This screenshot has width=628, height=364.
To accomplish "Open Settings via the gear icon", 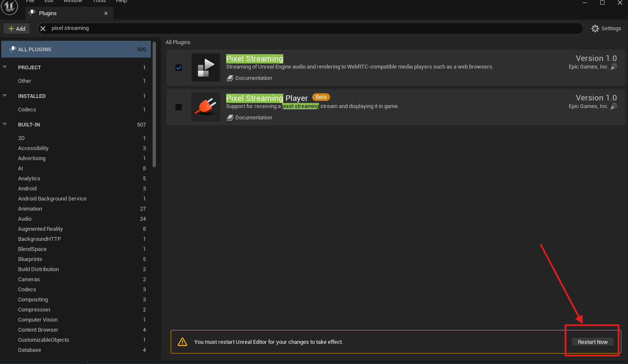I will tap(595, 29).
